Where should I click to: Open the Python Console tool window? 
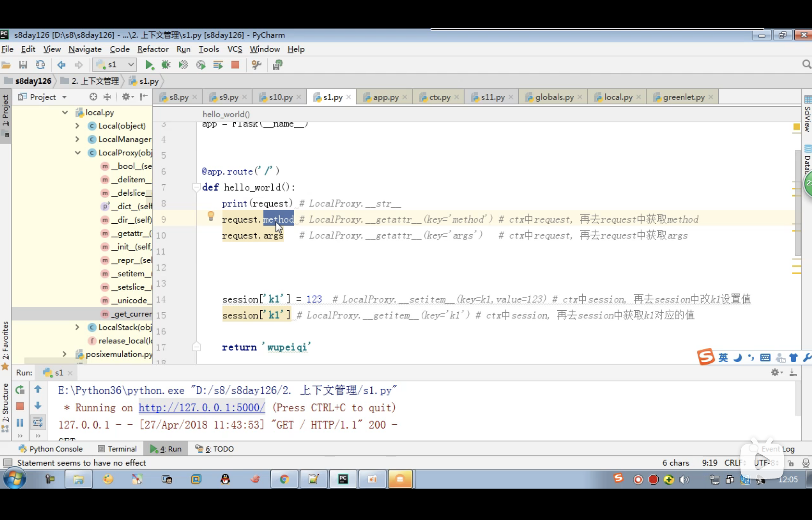[x=51, y=449]
